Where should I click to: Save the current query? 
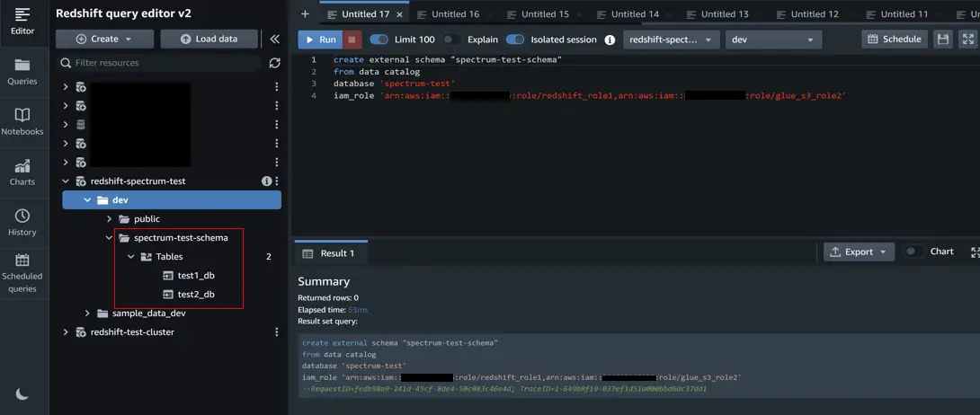pyautogui.click(x=943, y=39)
